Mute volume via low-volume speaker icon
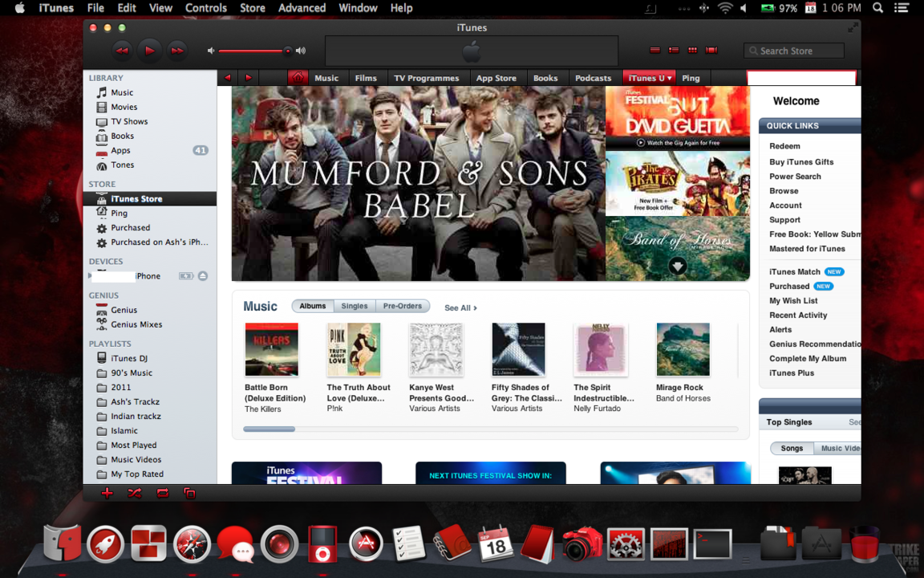The image size is (924, 578). tap(211, 51)
